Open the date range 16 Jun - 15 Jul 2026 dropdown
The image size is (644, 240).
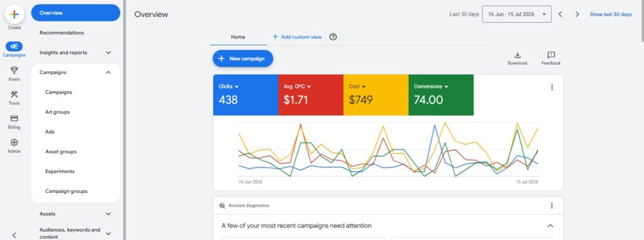tap(517, 14)
